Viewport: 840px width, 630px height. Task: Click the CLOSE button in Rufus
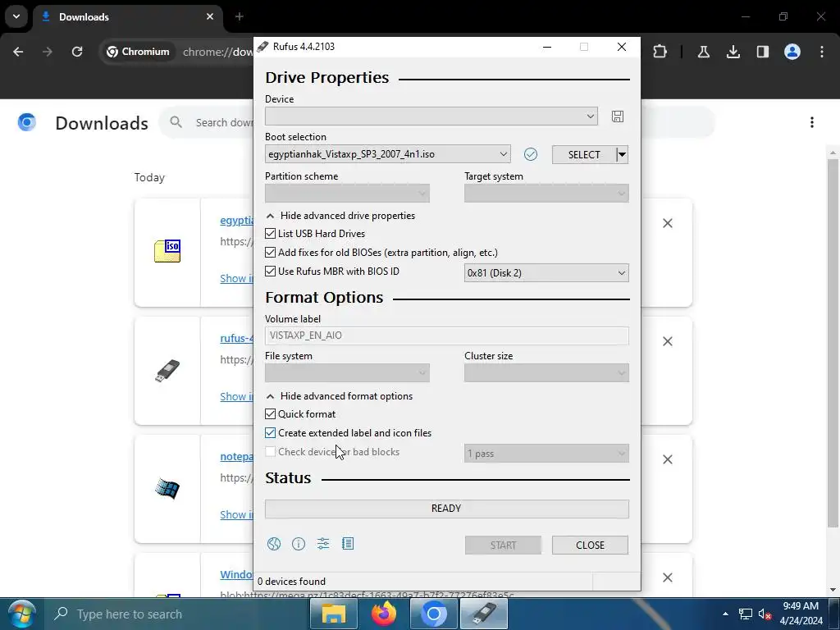590,545
